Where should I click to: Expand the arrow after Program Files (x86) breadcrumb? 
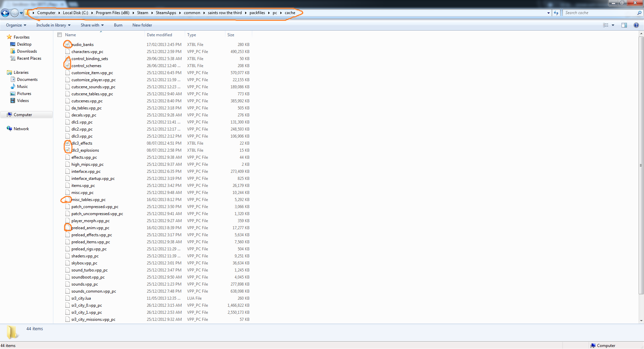pyautogui.click(x=133, y=13)
